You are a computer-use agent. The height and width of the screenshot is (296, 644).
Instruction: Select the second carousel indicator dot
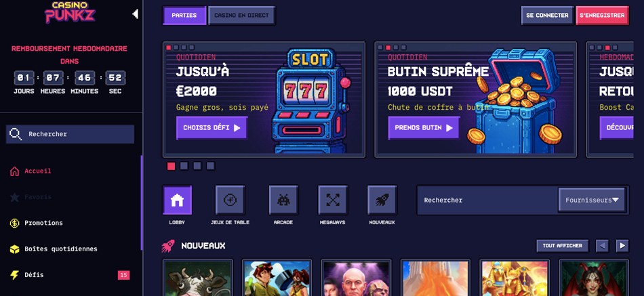click(184, 166)
